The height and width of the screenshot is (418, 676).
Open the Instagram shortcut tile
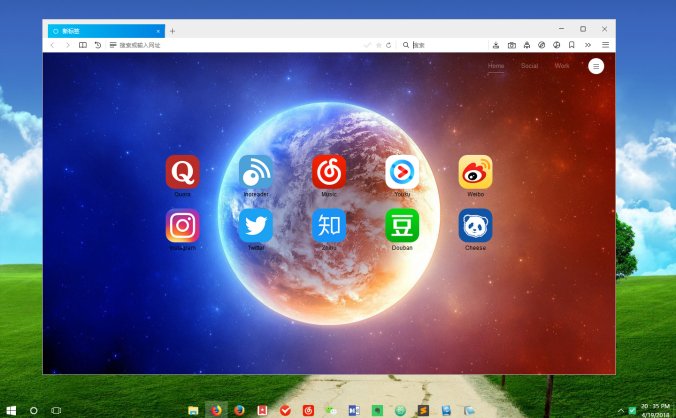click(x=182, y=225)
